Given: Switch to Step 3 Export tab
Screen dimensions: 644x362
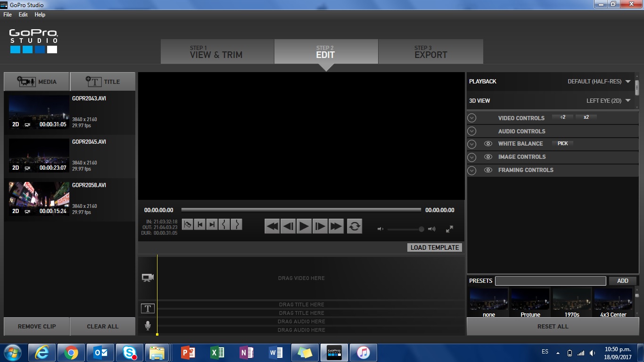Looking at the screenshot, I should pos(430,51).
